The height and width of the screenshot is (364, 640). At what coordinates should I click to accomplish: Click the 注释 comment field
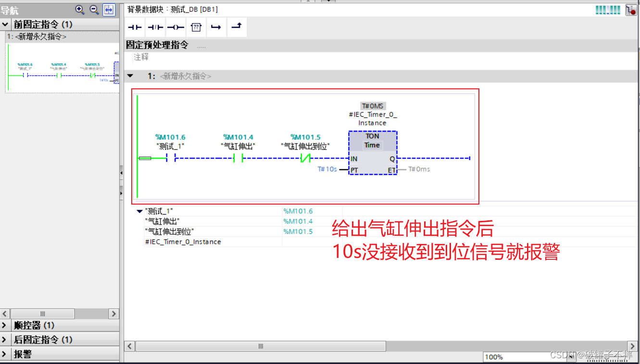pos(141,57)
